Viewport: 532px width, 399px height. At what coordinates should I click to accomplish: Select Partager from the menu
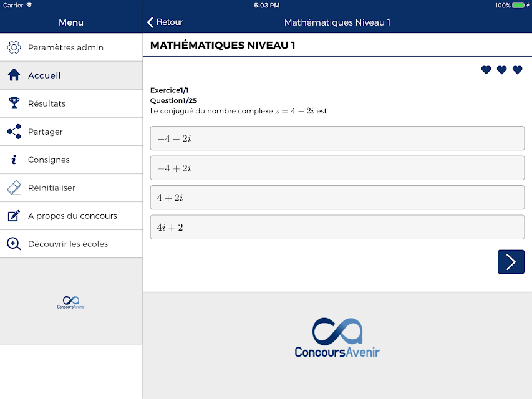(x=71, y=132)
